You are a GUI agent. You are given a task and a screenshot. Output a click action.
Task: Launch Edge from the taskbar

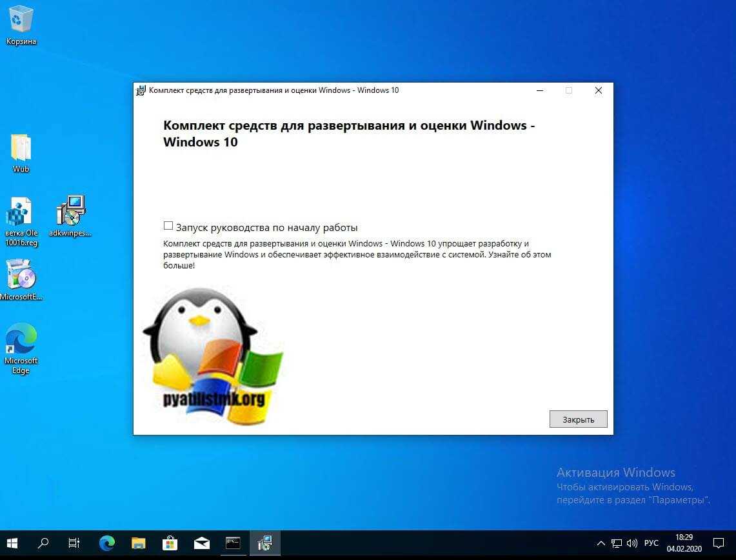click(x=106, y=543)
